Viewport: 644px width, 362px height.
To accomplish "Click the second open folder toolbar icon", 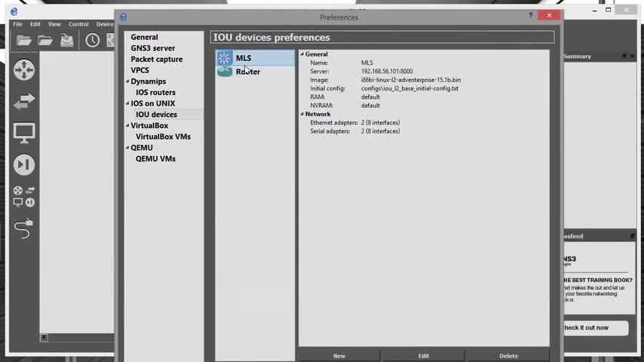I will tap(45, 40).
